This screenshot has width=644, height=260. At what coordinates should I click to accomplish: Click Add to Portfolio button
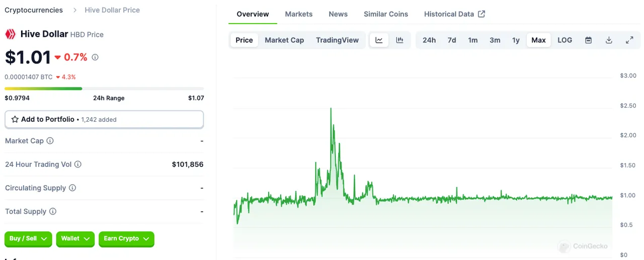104,119
